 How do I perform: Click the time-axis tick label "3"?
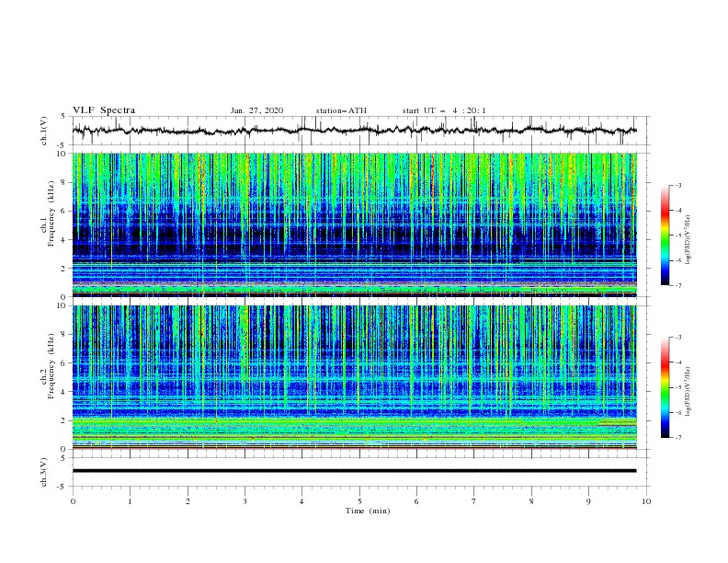245,501
